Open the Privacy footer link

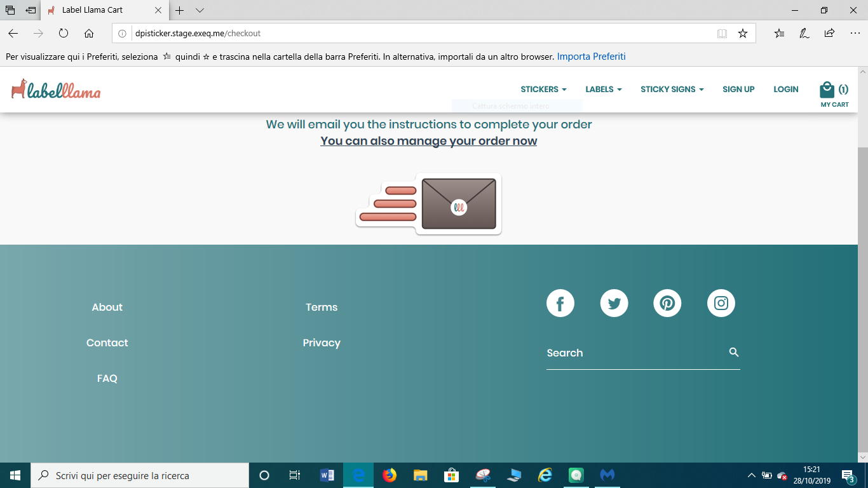(x=322, y=343)
